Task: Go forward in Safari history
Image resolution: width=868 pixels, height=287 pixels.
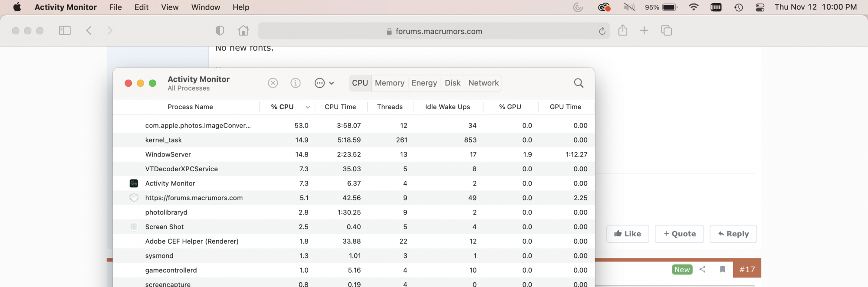Action: [110, 30]
